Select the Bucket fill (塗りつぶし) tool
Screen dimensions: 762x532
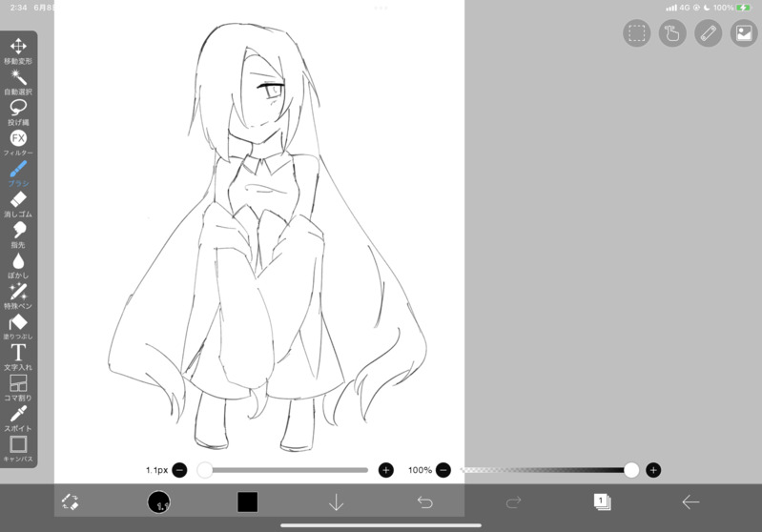pyautogui.click(x=18, y=326)
